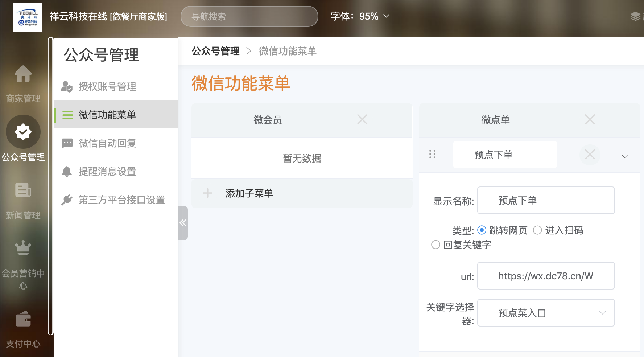Click 祥云科技在线 [微餐厅商家版] title

(x=108, y=16)
